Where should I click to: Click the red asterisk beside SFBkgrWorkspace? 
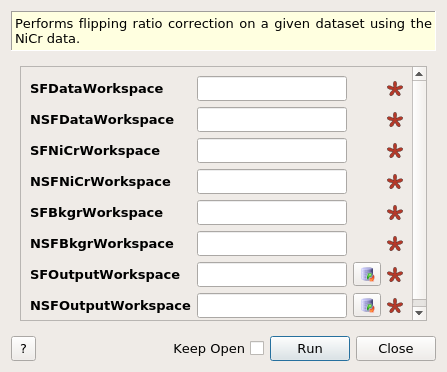point(395,213)
